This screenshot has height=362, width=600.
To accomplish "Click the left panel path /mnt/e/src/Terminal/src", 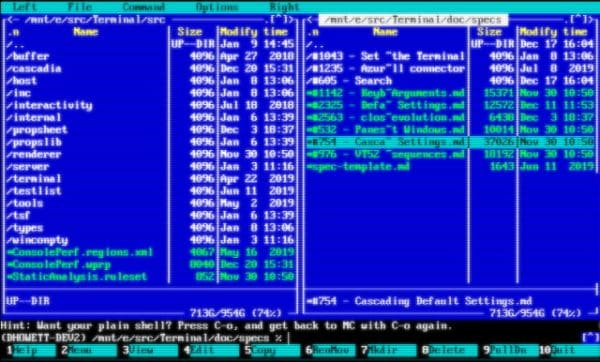I will [x=95, y=19].
